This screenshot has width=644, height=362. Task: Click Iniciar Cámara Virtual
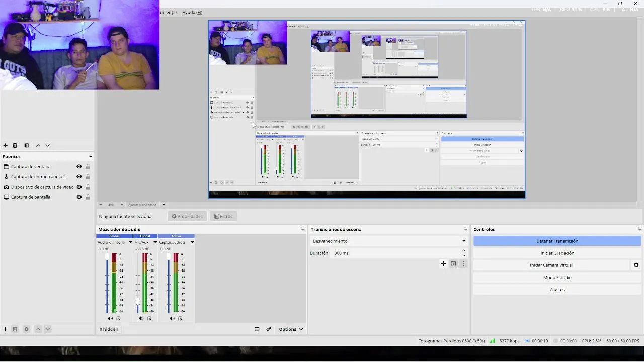551,265
